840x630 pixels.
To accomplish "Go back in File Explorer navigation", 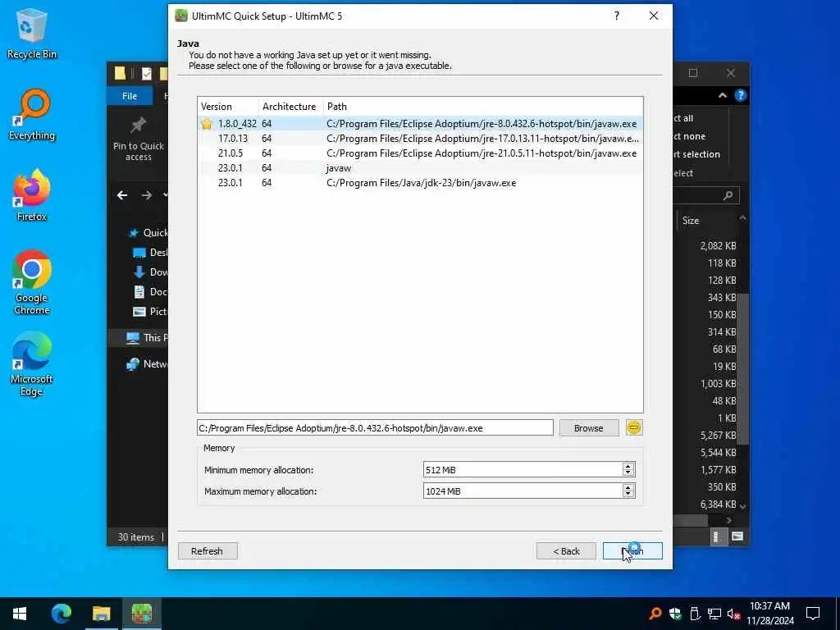I will click(x=122, y=195).
